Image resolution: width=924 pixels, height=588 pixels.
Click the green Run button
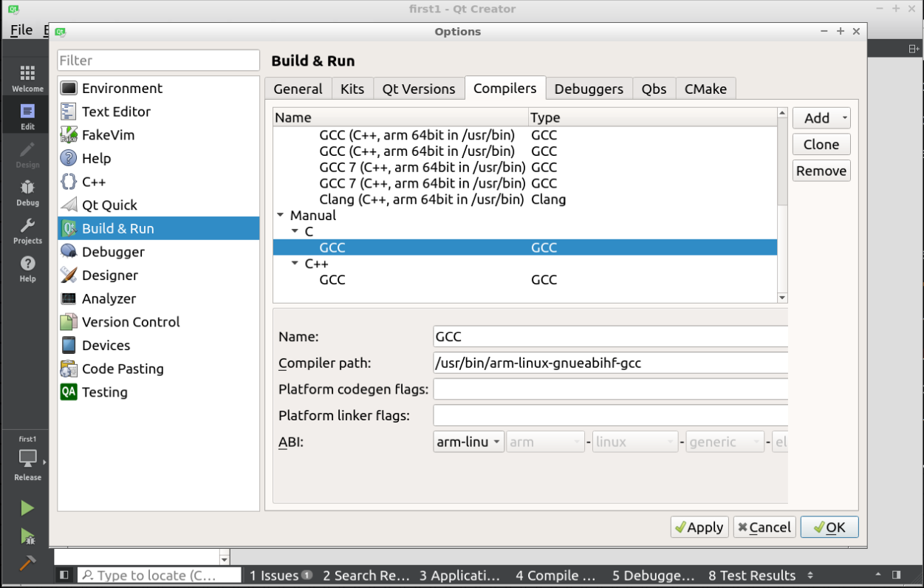27,508
